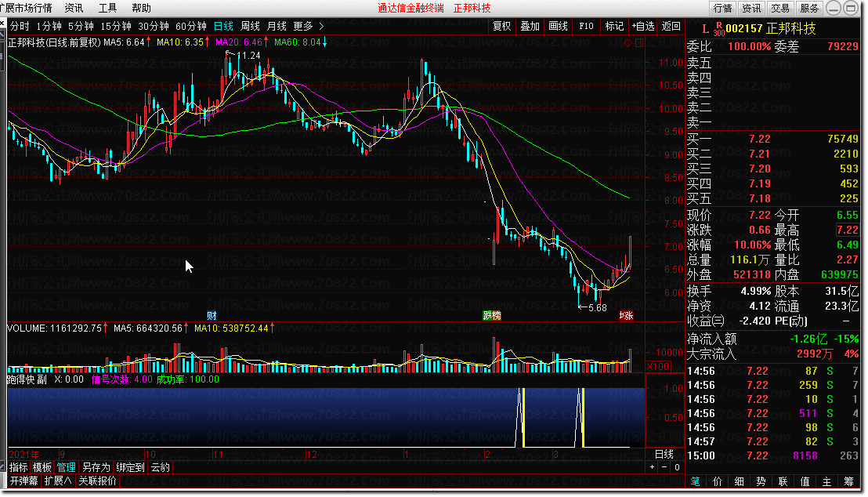The image size is (868, 497).
Task: Open the 帮助 menu
Action: point(141,9)
